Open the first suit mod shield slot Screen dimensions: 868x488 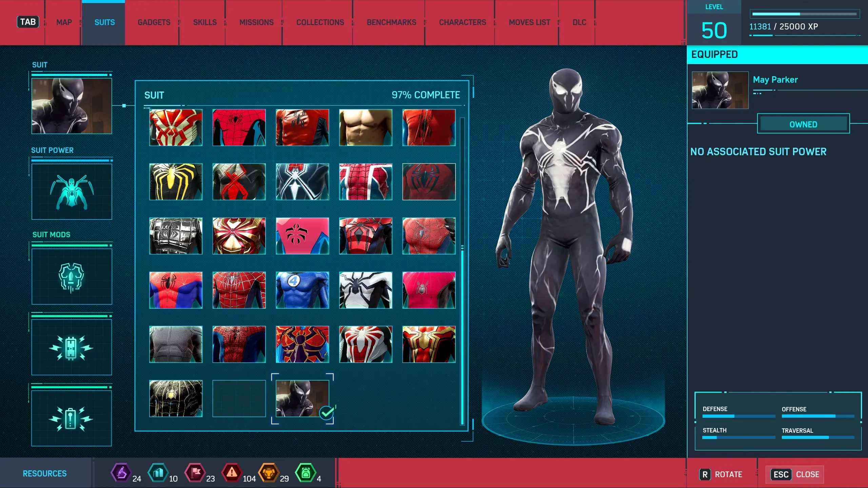pos(72,277)
